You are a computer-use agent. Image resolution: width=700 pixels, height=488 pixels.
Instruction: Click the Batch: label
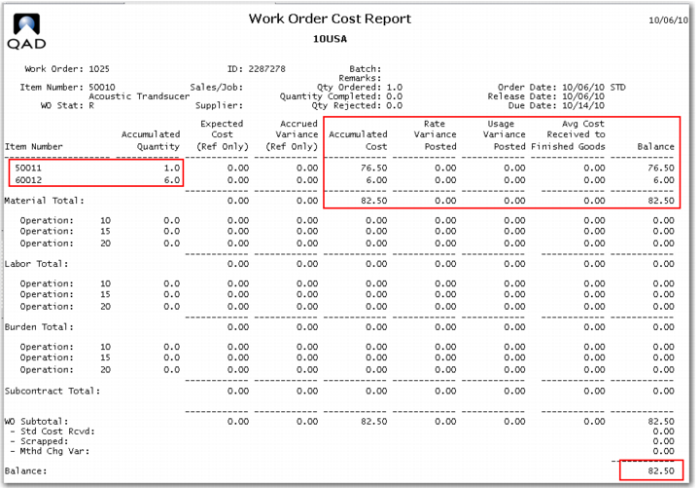click(x=365, y=69)
